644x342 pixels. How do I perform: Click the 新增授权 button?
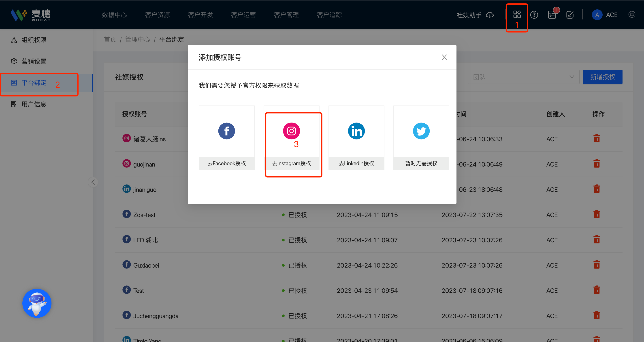coord(603,77)
